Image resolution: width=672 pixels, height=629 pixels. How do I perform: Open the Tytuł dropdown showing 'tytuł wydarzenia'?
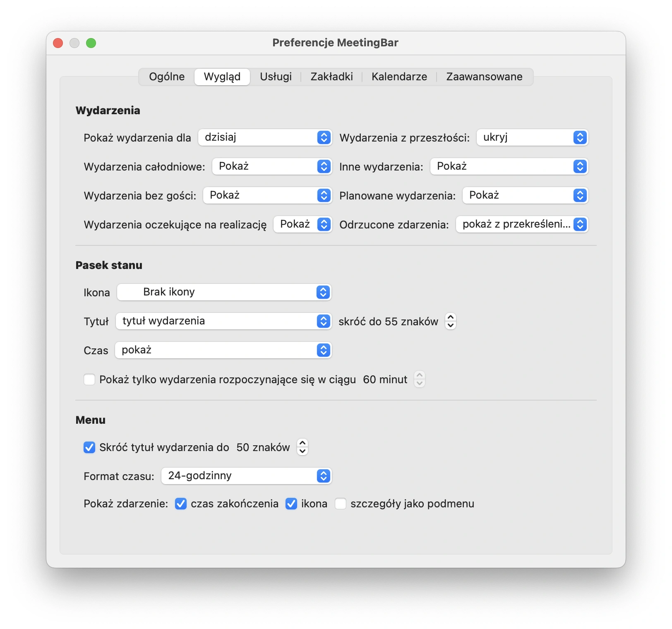pos(223,321)
